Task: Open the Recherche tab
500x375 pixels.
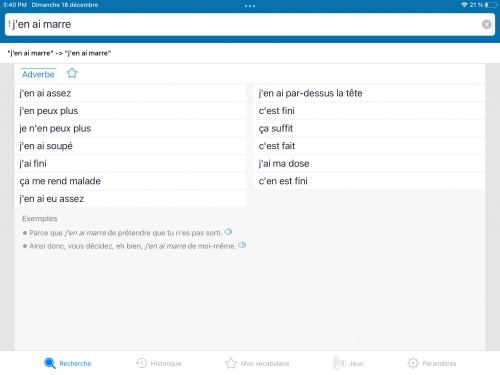Action: (x=68, y=363)
